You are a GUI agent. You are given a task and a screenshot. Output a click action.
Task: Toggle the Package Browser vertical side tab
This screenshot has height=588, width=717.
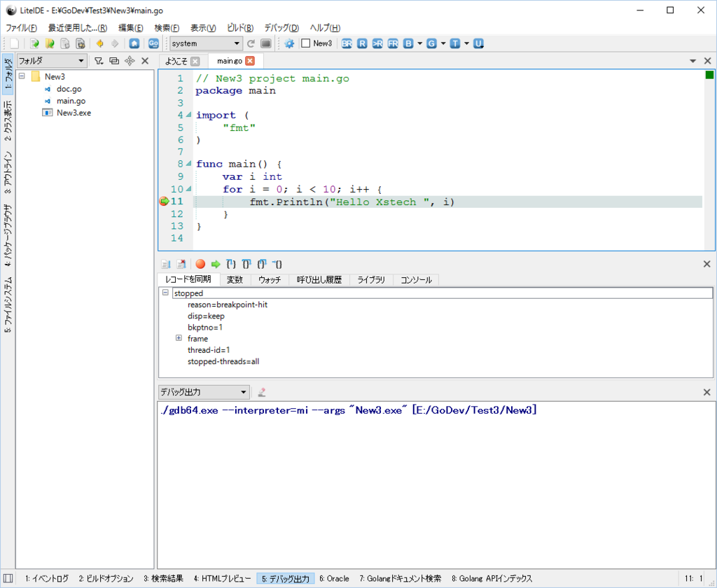[8, 235]
